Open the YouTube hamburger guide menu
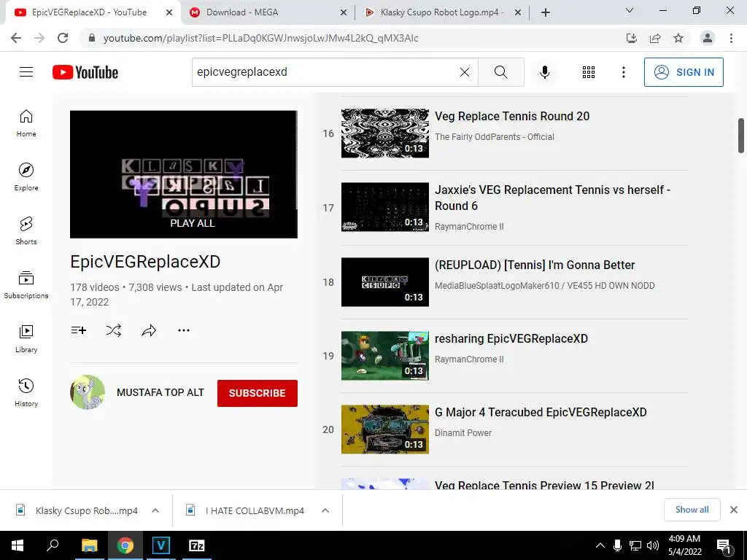The width and height of the screenshot is (747, 560). point(26,72)
